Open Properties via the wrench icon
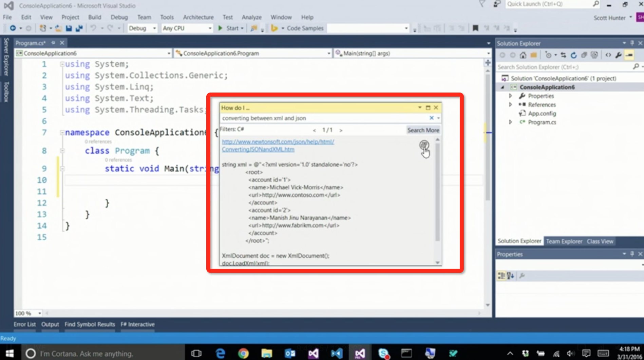This screenshot has width=644, height=360. tap(619, 55)
